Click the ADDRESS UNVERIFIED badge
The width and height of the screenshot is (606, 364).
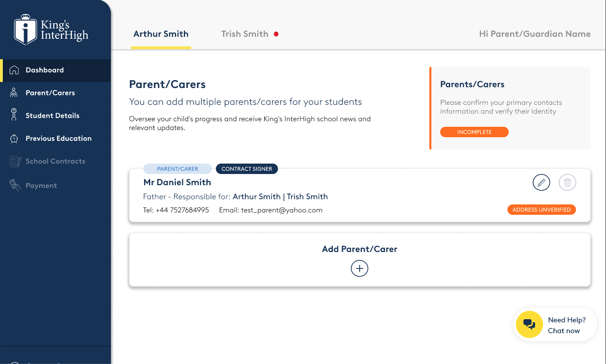pos(542,210)
